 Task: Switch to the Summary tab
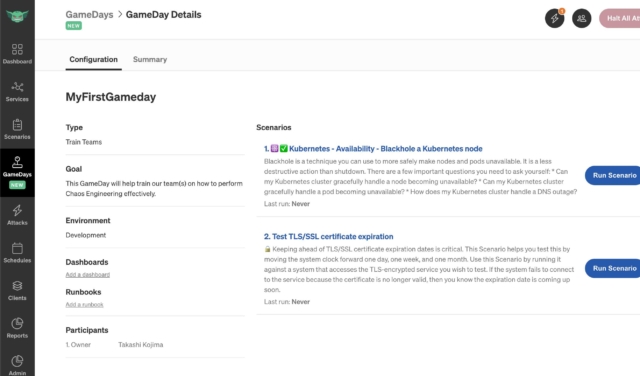[x=150, y=60]
